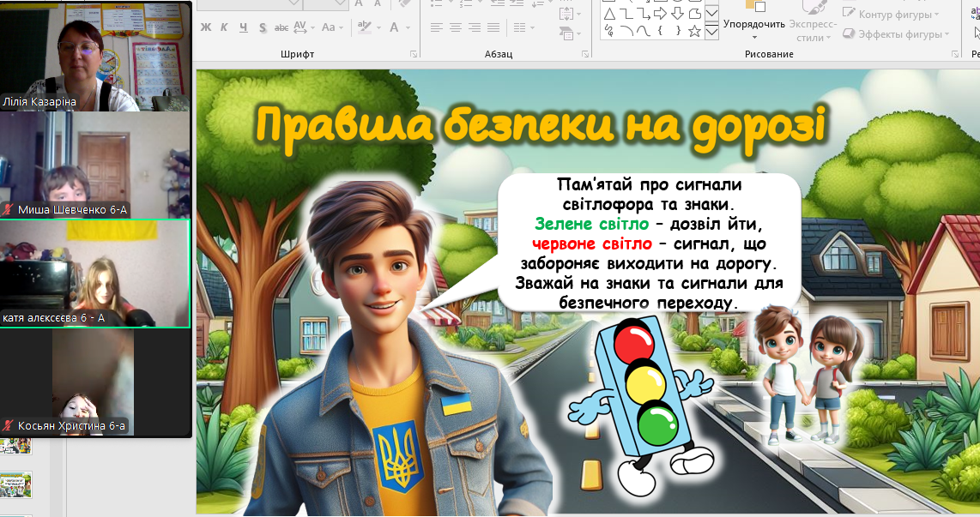980x517 pixels.
Task: Click the strikethrough abc icon
Action: click(281, 27)
